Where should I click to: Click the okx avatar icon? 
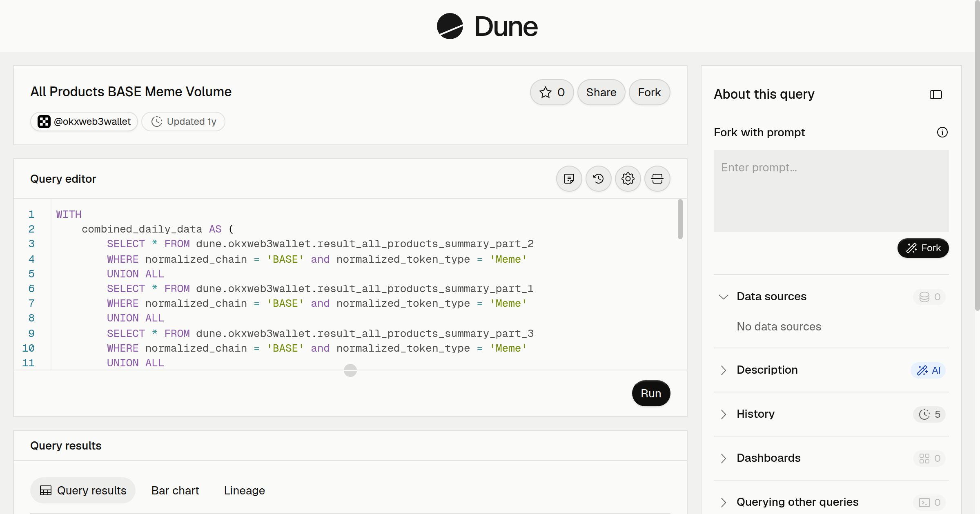pos(44,122)
